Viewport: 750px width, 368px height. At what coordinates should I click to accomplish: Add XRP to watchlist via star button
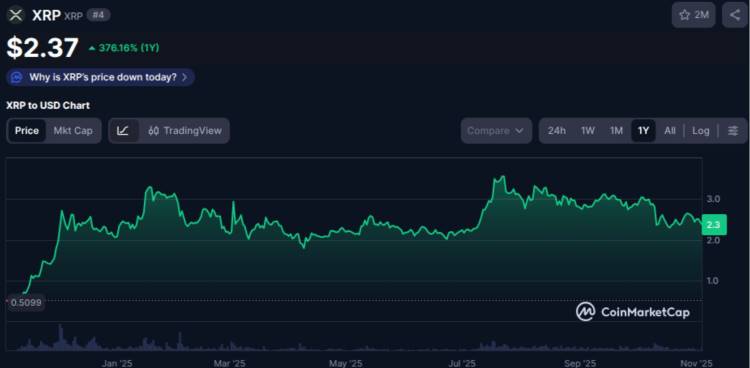(694, 15)
